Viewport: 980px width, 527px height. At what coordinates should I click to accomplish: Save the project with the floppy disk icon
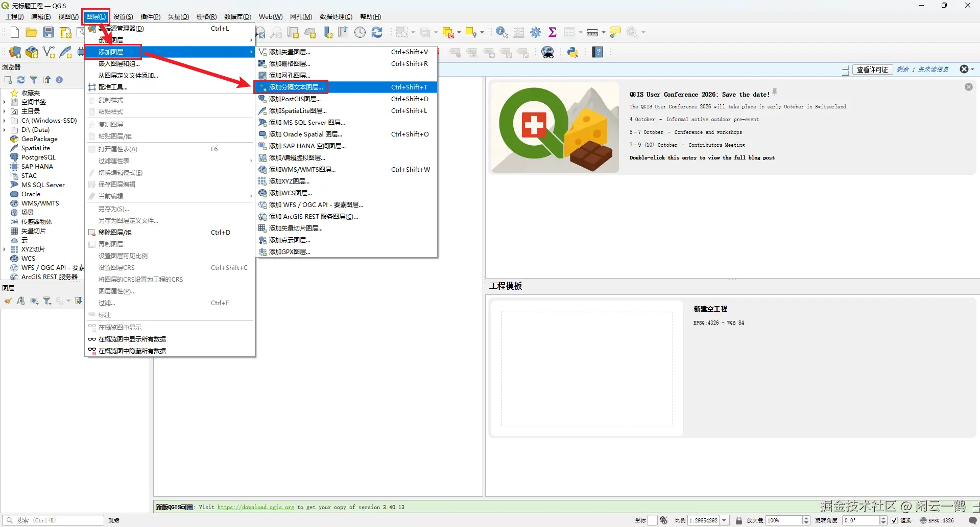click(x=49, y=33)
